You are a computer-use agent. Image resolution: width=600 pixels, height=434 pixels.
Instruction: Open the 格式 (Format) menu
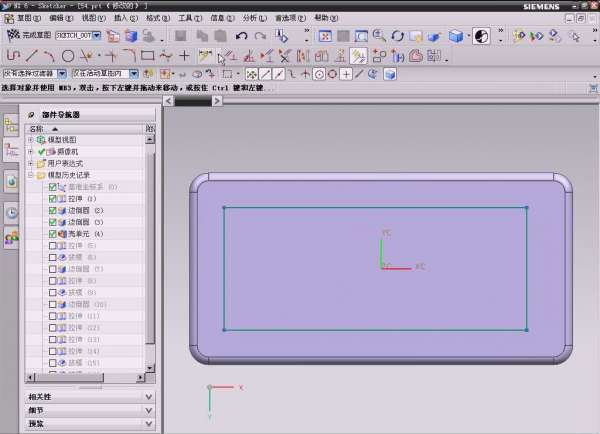[x=158, y=18]
